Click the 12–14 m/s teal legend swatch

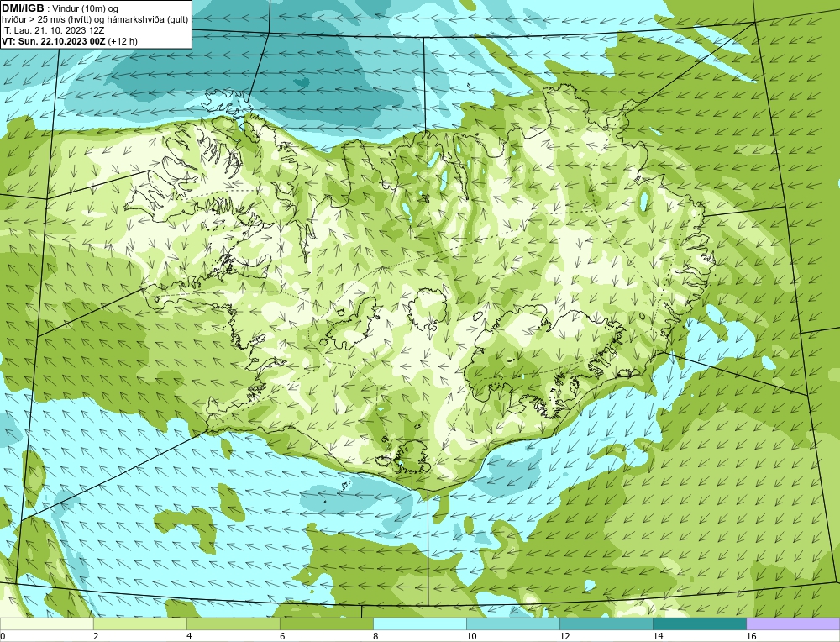tap(606, 624)
